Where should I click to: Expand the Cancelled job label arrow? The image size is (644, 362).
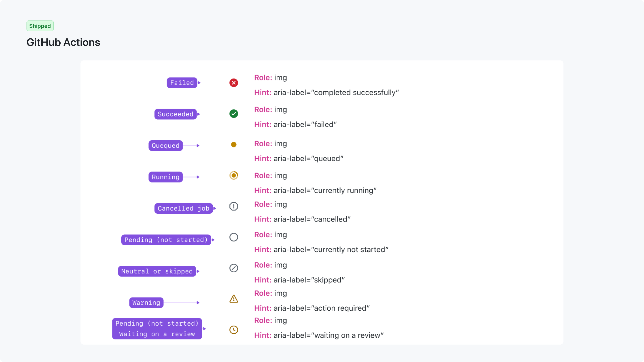[215, 208]
